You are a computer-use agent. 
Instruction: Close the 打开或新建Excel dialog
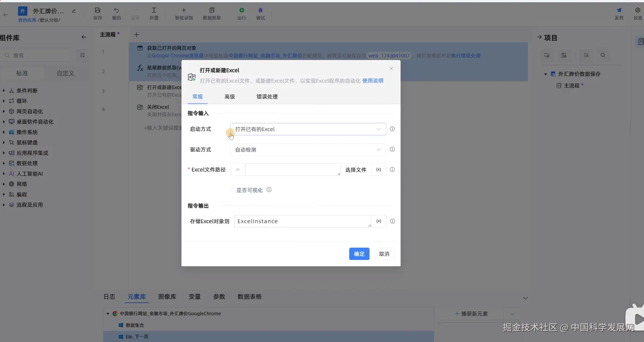391,68
